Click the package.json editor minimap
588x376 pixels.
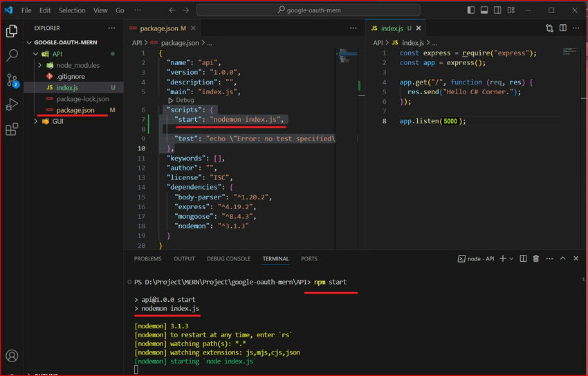tap(348, 55)
